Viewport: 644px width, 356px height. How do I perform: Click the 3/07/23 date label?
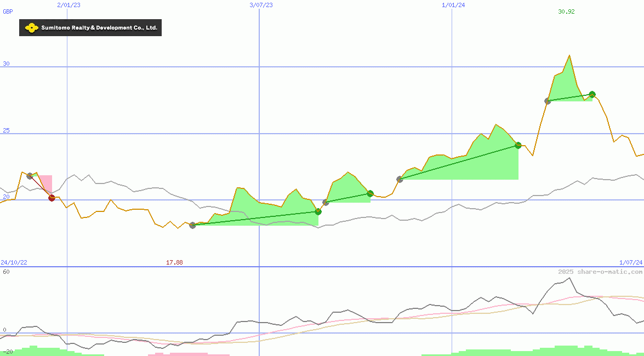(261, 5)
